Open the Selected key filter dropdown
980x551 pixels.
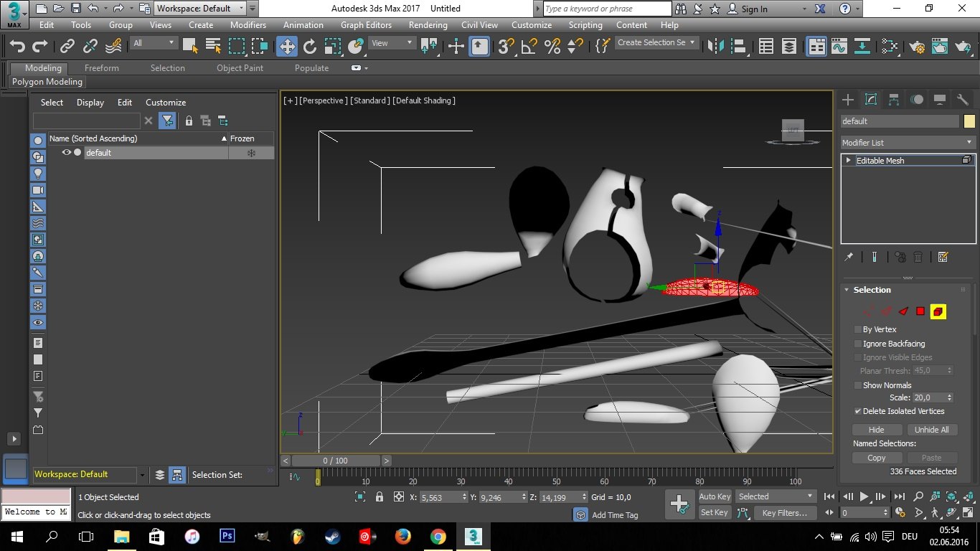(x=776, y=496)
